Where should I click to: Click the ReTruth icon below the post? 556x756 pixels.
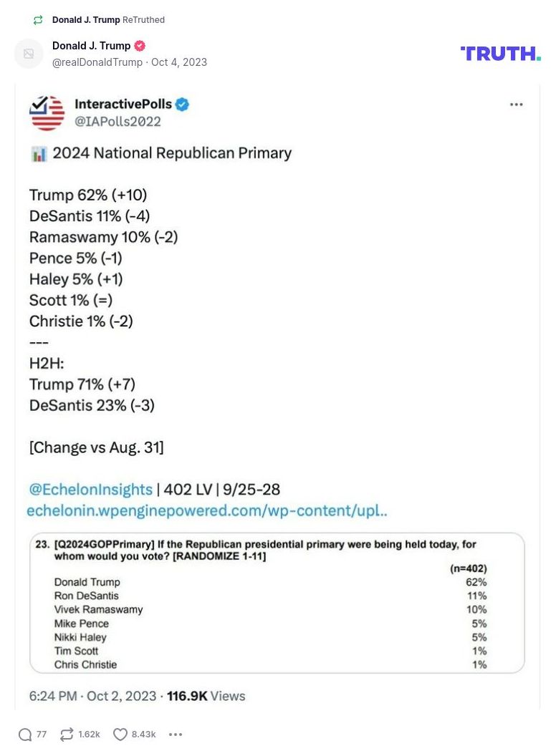[x=65, y=734]
